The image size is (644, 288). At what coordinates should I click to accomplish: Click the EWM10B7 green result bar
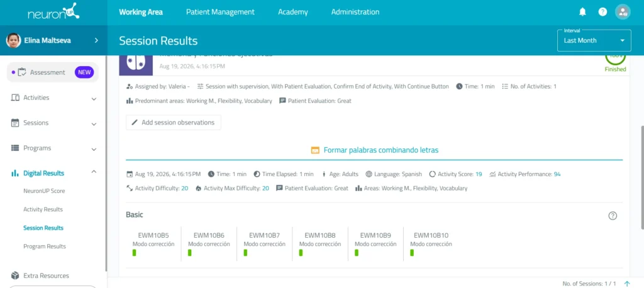[x=245, y=253]
